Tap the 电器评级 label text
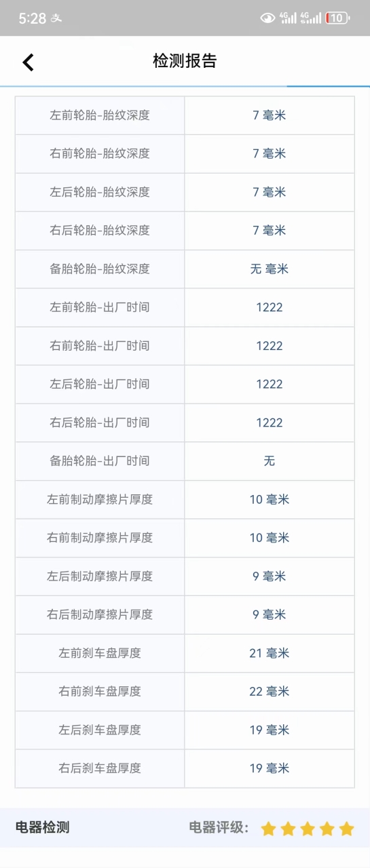 coord(219,827)
